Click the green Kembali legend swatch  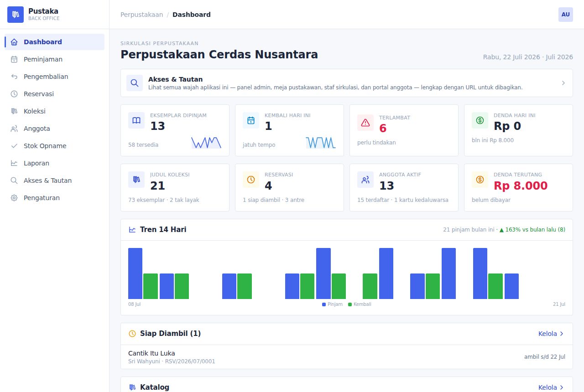[x=350, y=304]
